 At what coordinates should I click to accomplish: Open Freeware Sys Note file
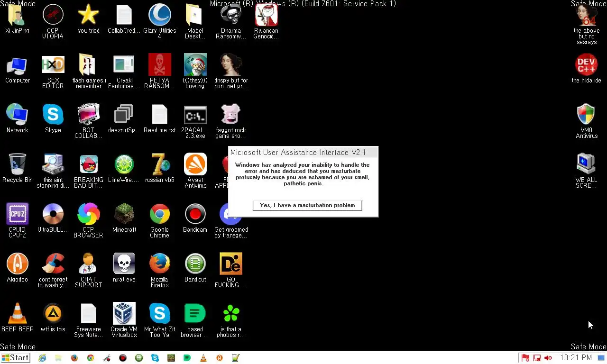[89, 319]
